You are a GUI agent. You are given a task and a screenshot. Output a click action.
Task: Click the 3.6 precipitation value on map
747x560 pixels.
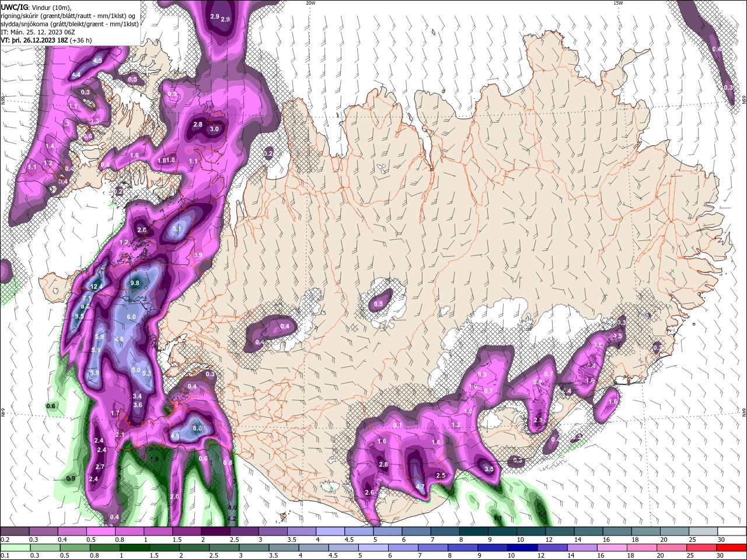tap(138, 405)
